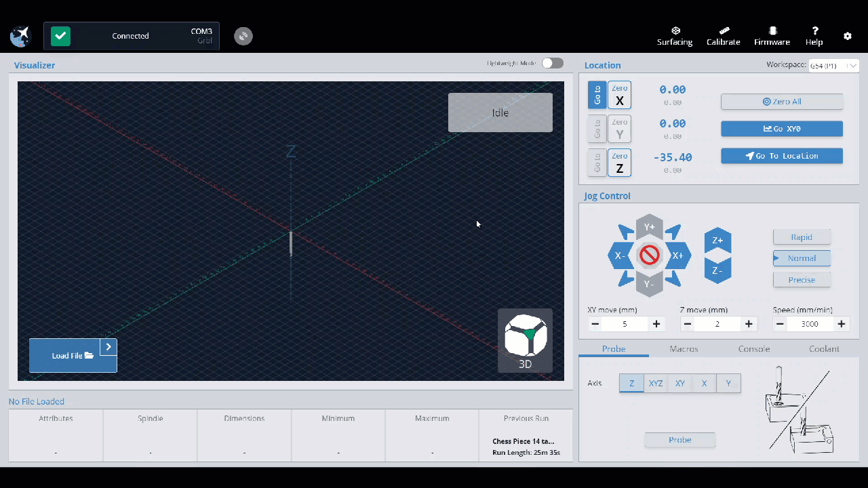
Task: Select the Normal jog preset
Action: click(x=802, y=258)
